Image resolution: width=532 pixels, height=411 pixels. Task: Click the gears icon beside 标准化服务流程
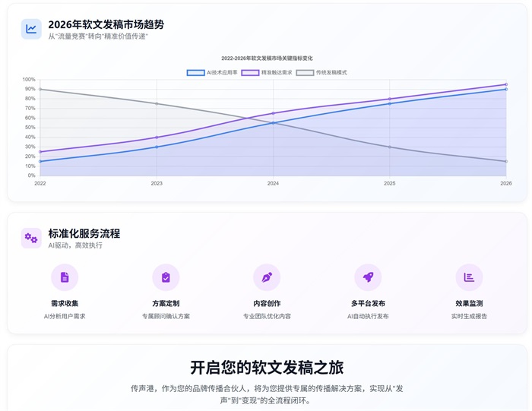click(x=31, y=238)
